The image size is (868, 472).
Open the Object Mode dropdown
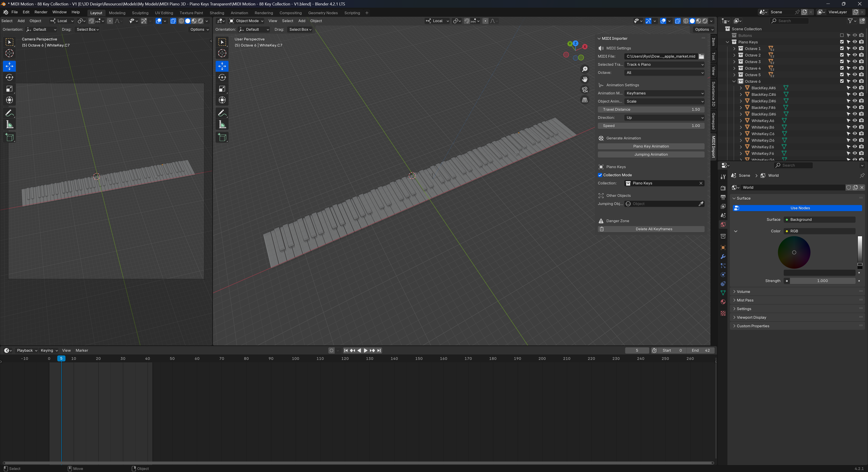[x=246, y=21]
